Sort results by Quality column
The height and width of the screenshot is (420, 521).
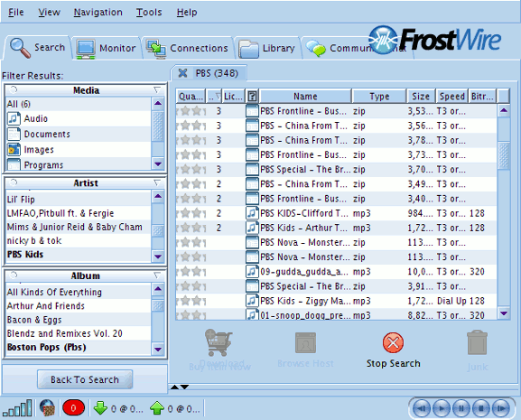191,97
